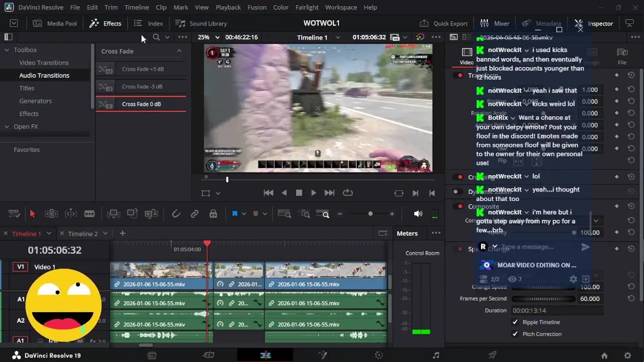
Task: Toggle Linked Selection chain icon
Action: coord(194,214)
